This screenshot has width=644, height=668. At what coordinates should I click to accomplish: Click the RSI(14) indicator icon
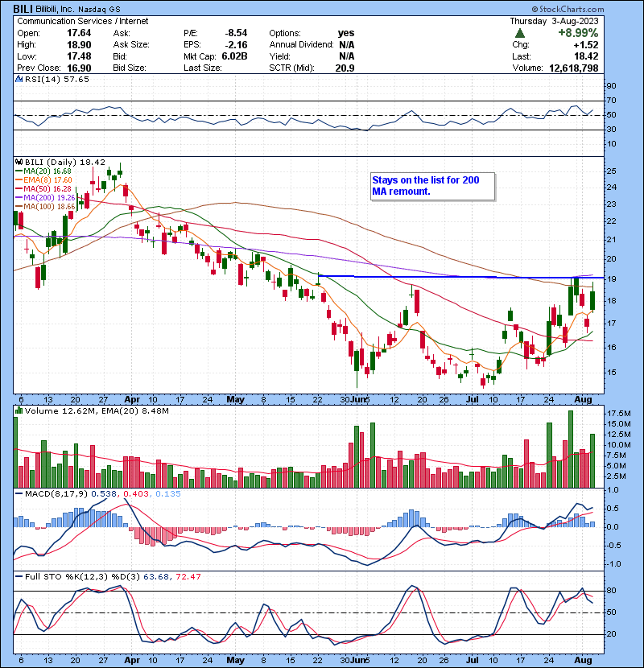[19, 79]
